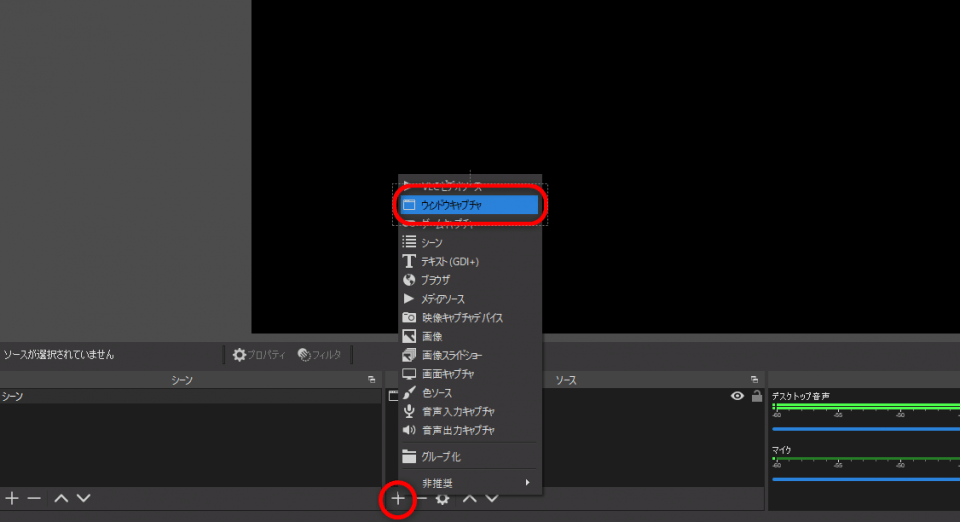Click the add scene plus button
The width and height of the screenshot is (960, 522).
click(x=12, y=498)
